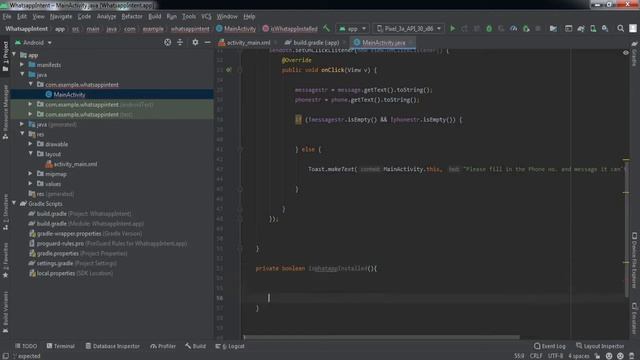Open the TODO tool window
Image resolution: width=640 pixels, height=360 pixels.
(x=26, y=346)
